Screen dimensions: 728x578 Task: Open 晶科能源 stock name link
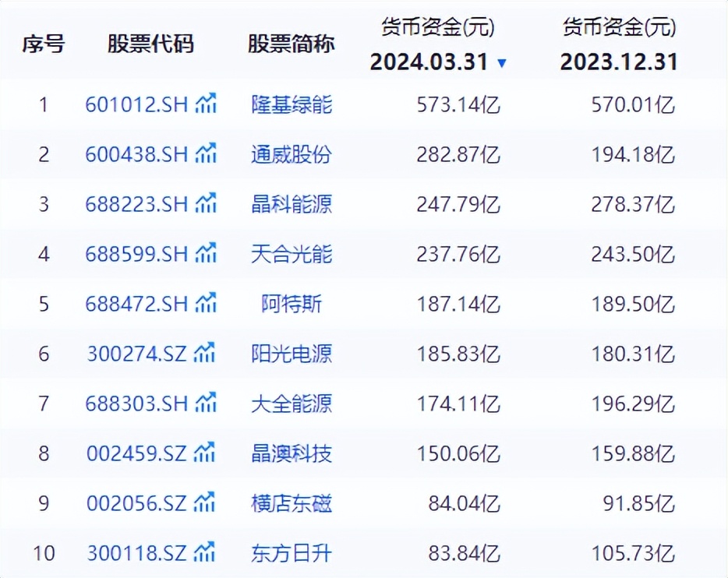click(x=292, y=204)
